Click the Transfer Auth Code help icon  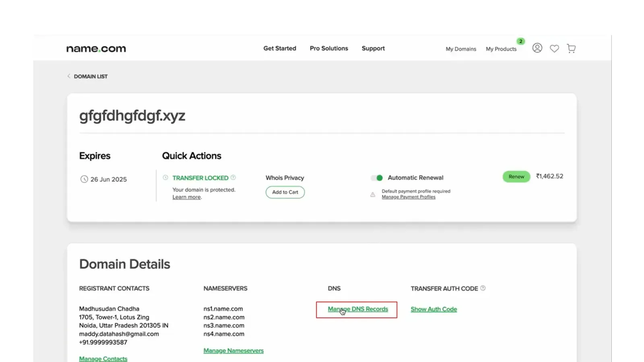(483, 288)
